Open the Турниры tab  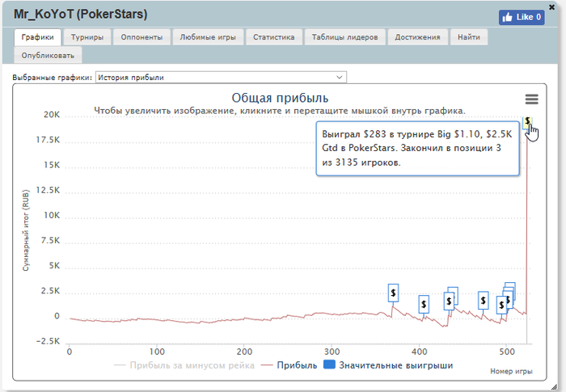click(x=87, y=37)
